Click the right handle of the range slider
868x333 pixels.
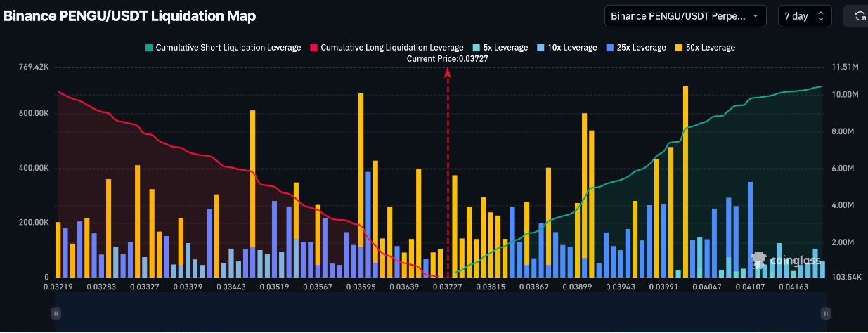click(826, 313)
